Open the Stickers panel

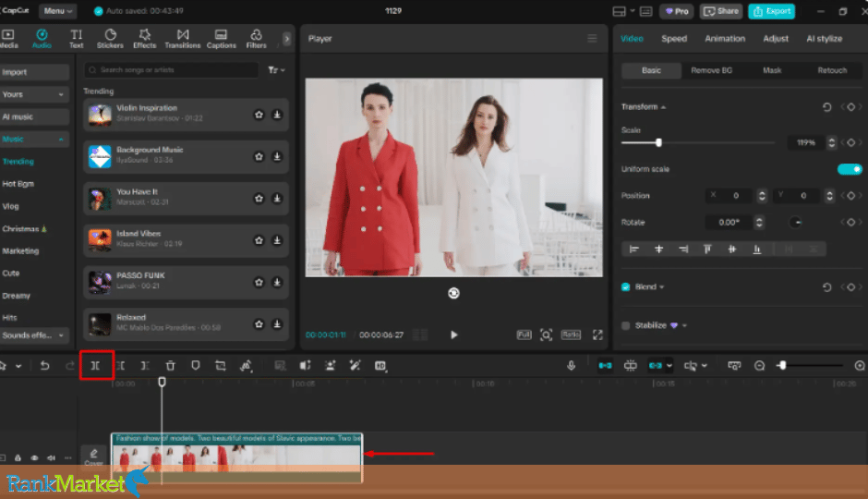110,39
